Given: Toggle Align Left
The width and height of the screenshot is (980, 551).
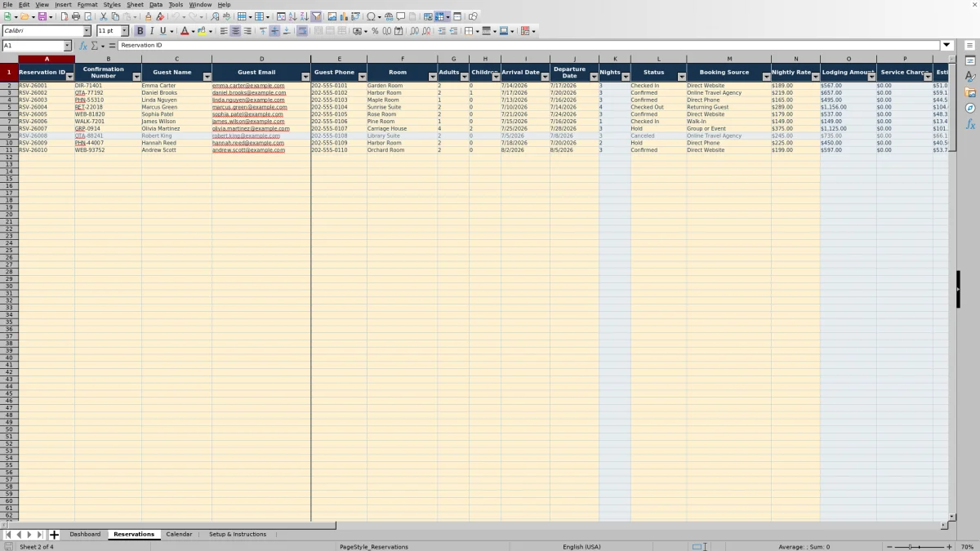Looking at the screenshot, I should (x=224, y=31).
